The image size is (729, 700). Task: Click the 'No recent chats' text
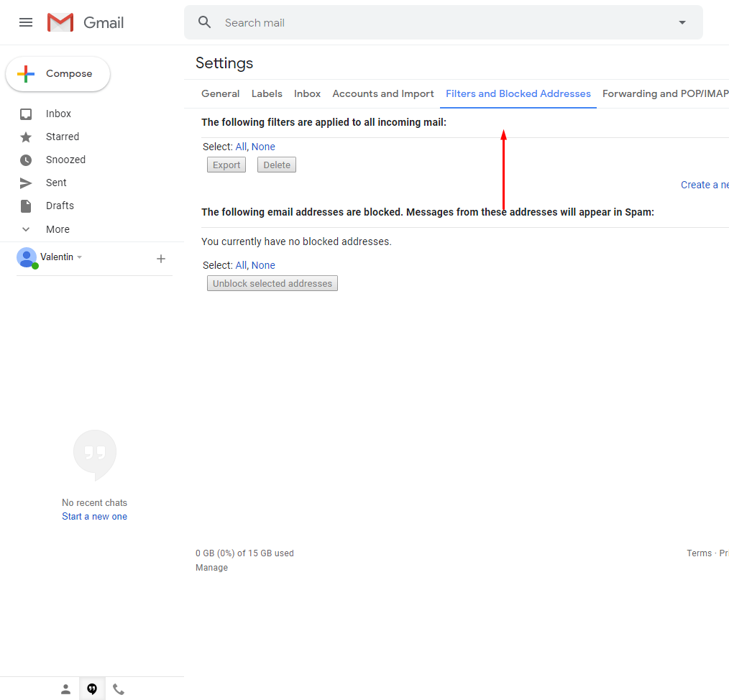pos(94,502)
